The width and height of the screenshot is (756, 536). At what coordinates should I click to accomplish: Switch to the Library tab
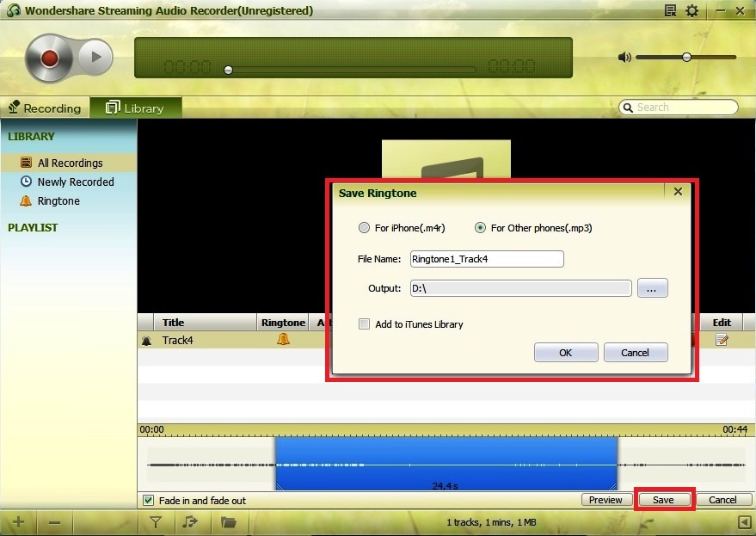(136, 108)
